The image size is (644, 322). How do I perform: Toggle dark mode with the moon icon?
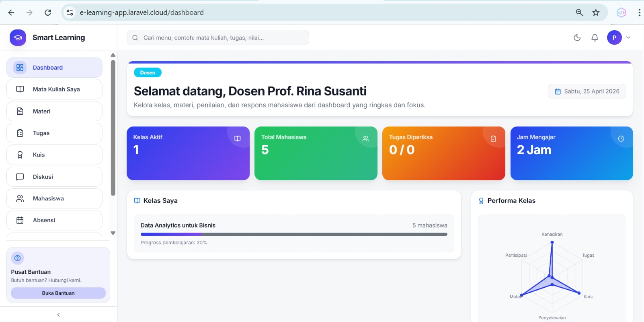coord(577,37)
